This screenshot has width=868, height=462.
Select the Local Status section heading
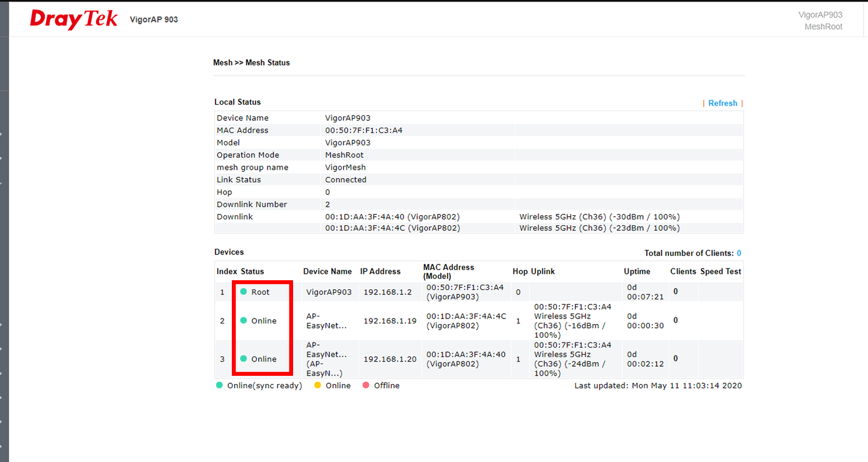237,102
